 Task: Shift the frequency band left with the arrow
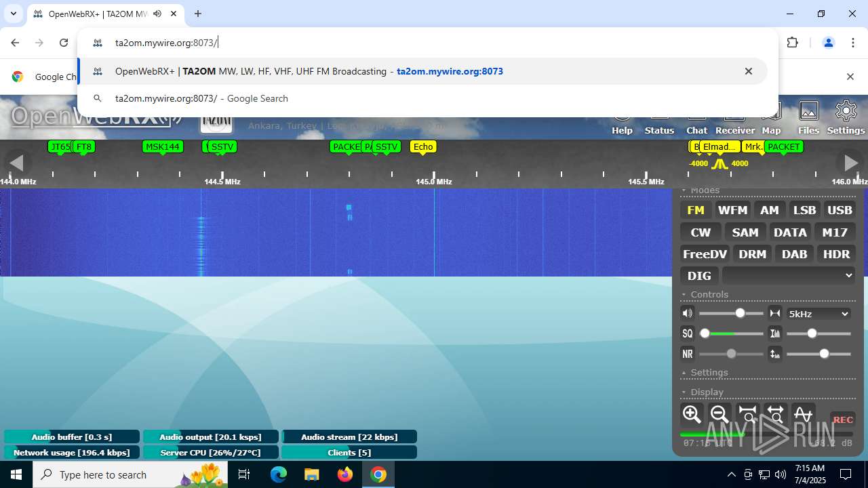(x=16, y=163)
